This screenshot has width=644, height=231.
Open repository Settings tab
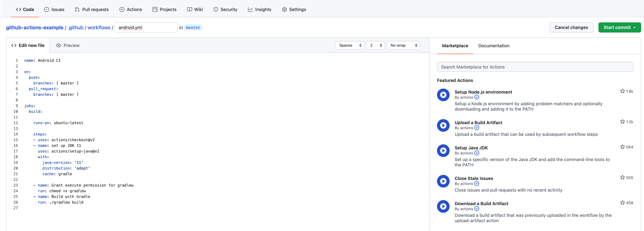pyautogui.click(x=294, y=9)
